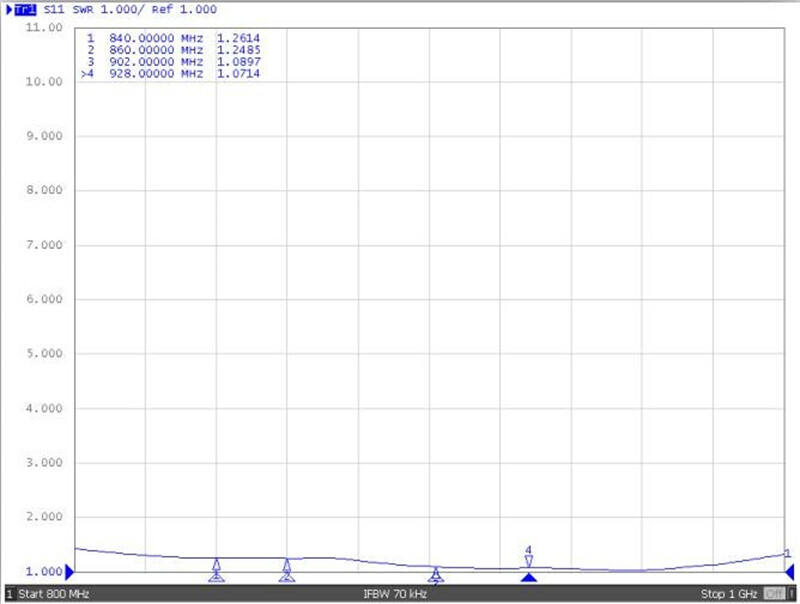The image size is (800, 604).
Task: Click the 10.00 Y-axis label
Action: 44,82
